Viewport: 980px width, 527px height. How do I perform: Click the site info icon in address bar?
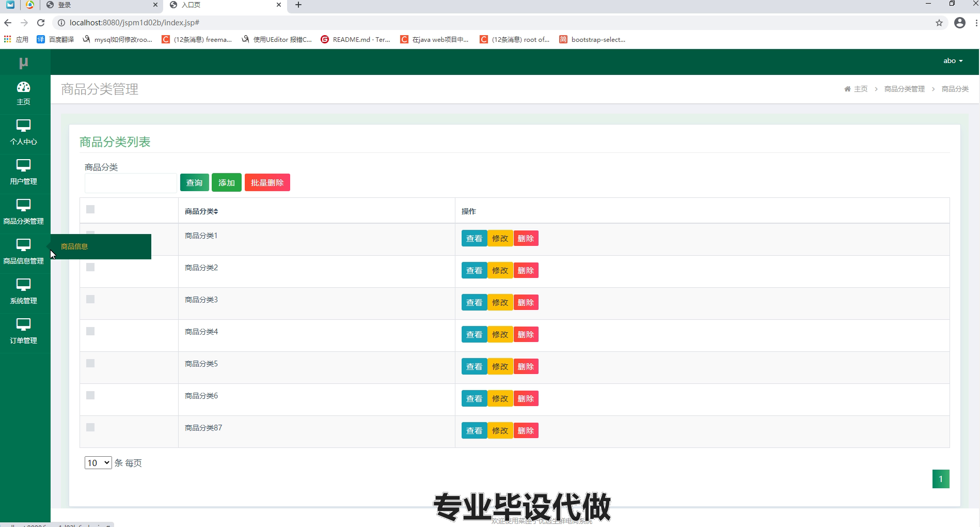click(61, 23)
